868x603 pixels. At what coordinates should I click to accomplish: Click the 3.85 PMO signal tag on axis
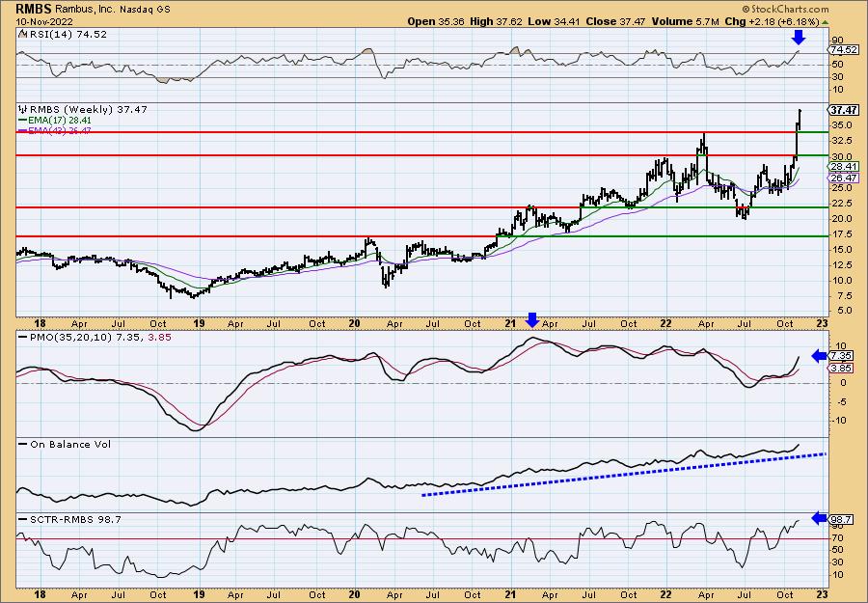coord(841,369)
